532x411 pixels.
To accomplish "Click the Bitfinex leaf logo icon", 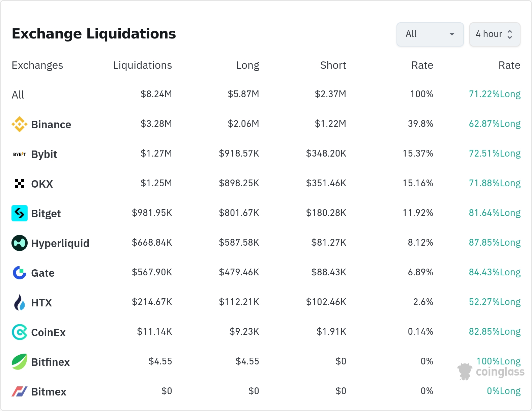I will click(20, 362).
